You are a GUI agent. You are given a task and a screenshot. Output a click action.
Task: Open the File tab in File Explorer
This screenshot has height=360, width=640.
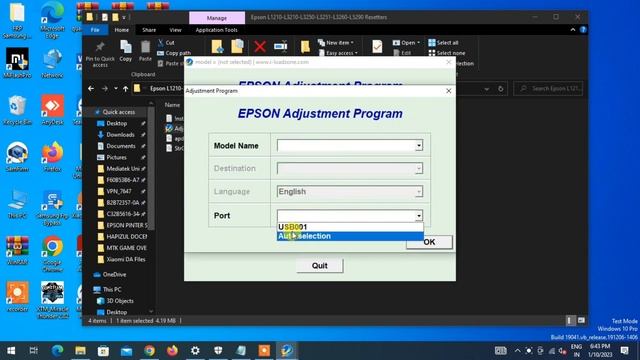[x=95, y=30]
